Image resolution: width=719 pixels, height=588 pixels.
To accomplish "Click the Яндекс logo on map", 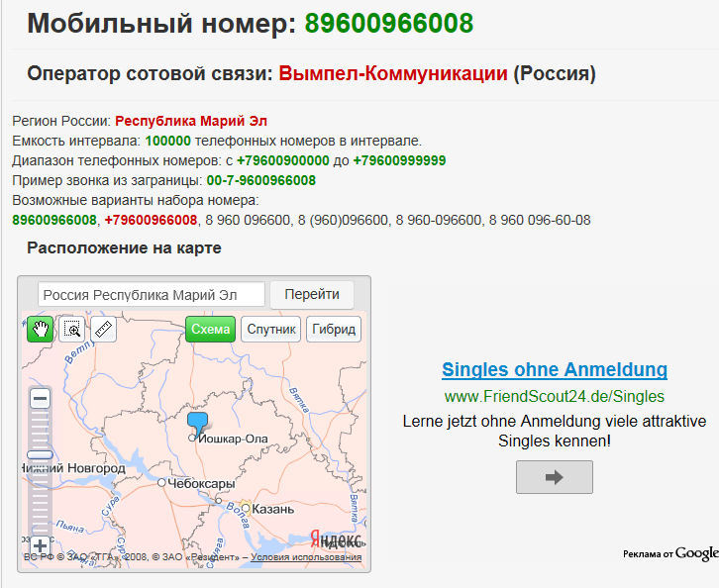I will 337,539.
